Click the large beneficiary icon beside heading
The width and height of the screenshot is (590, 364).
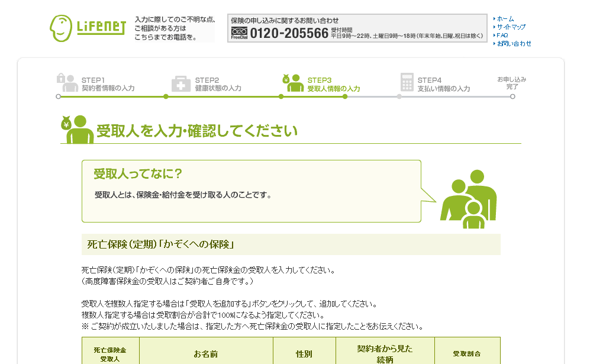tap(77, 129)
